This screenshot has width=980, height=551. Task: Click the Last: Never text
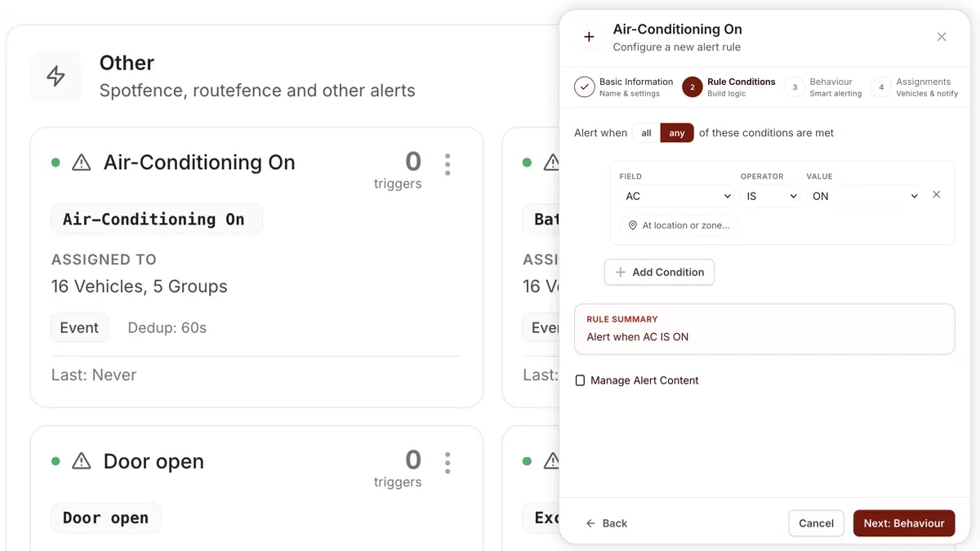[x=94, y=375]
